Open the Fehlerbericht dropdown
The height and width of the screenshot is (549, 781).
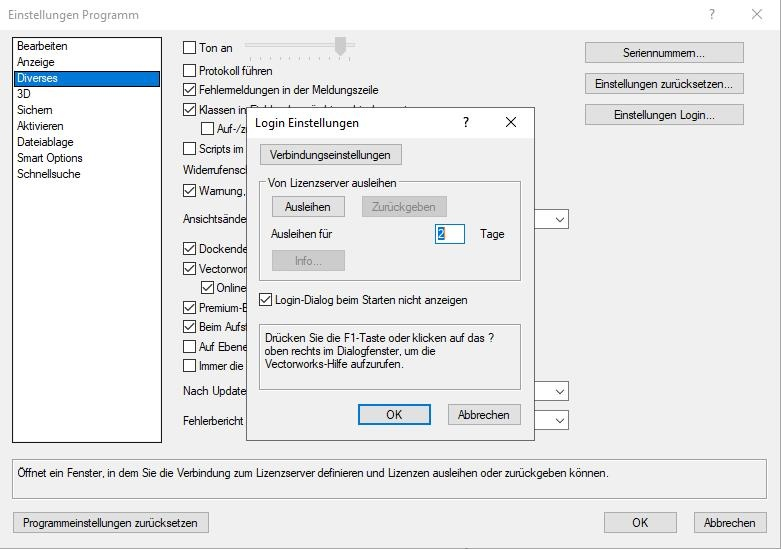coord(559,421)
